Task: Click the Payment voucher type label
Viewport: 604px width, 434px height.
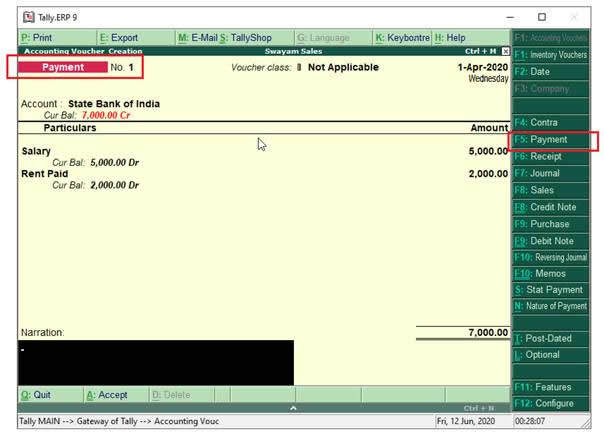Action: (x=63, y=67)
